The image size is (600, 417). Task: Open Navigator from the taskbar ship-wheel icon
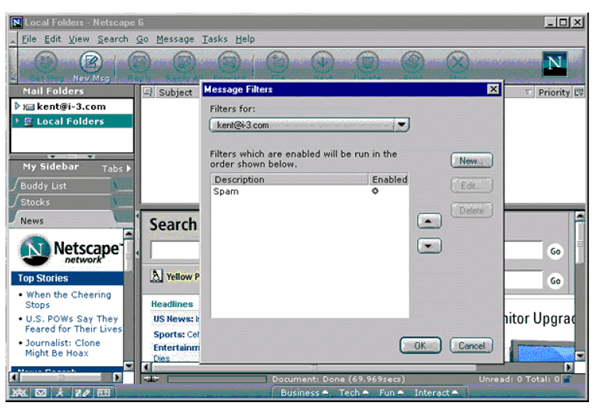[19, 393]
